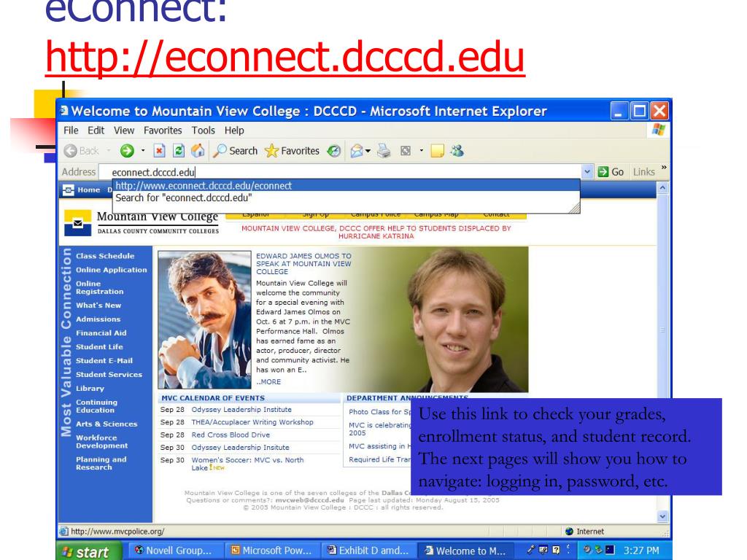Screen dimensions: 747x560
Task: Switch to Exhibit D amd... taskbar item
Action: click(x=368, y=551)
